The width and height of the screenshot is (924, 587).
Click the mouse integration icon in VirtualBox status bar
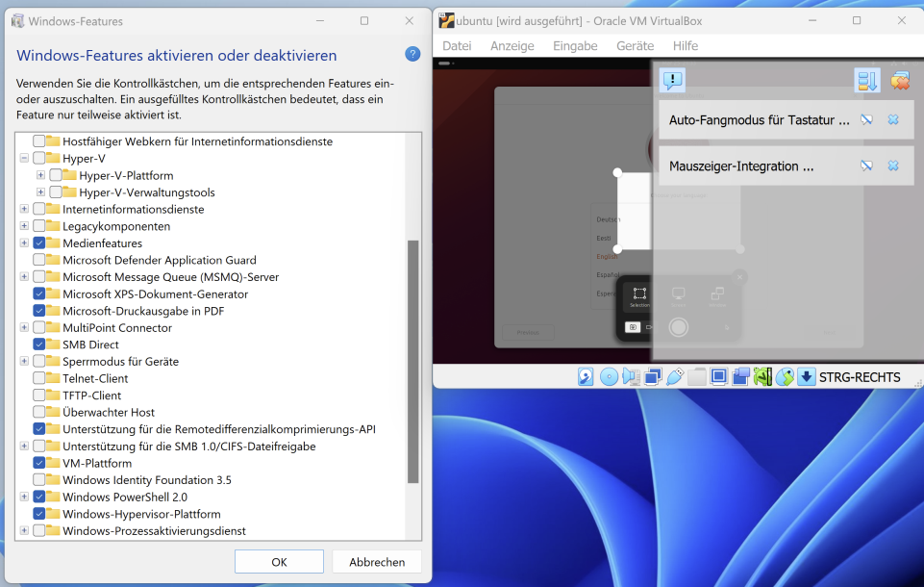pos(785,377)
